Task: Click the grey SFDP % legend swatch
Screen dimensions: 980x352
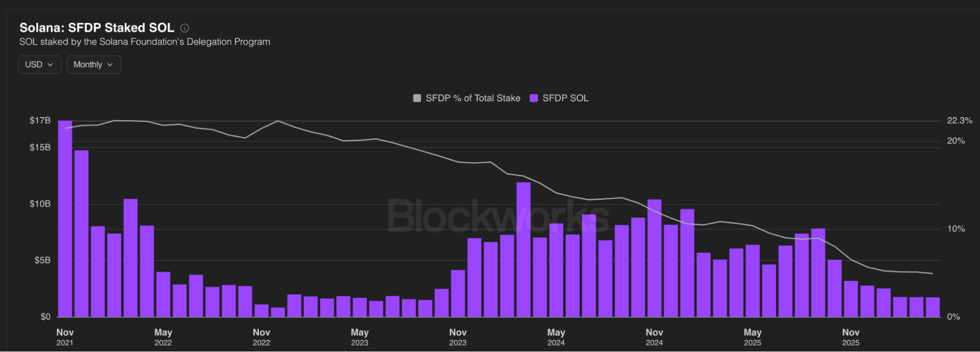Action: 417,98
